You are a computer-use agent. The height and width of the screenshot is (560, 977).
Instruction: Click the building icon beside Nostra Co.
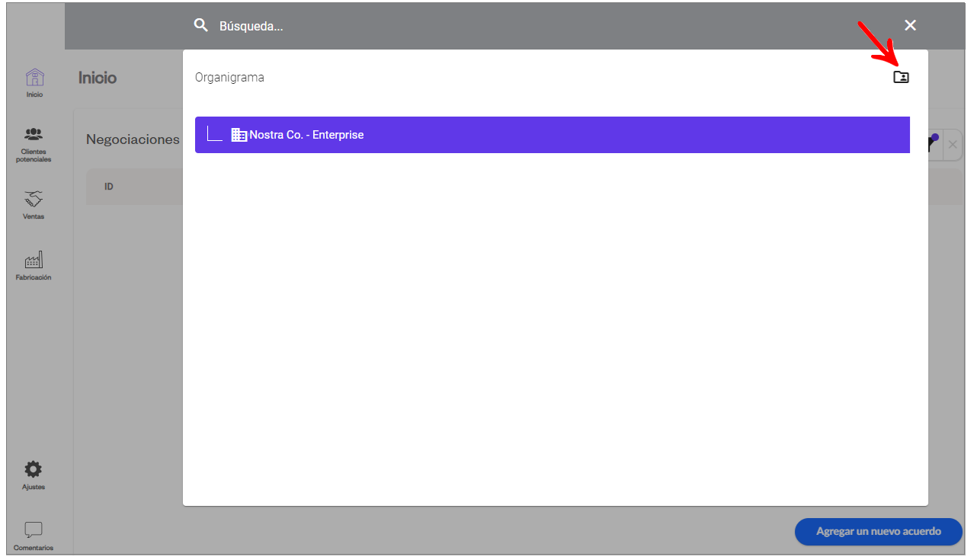pyautogui.click(x=239, y=135)
